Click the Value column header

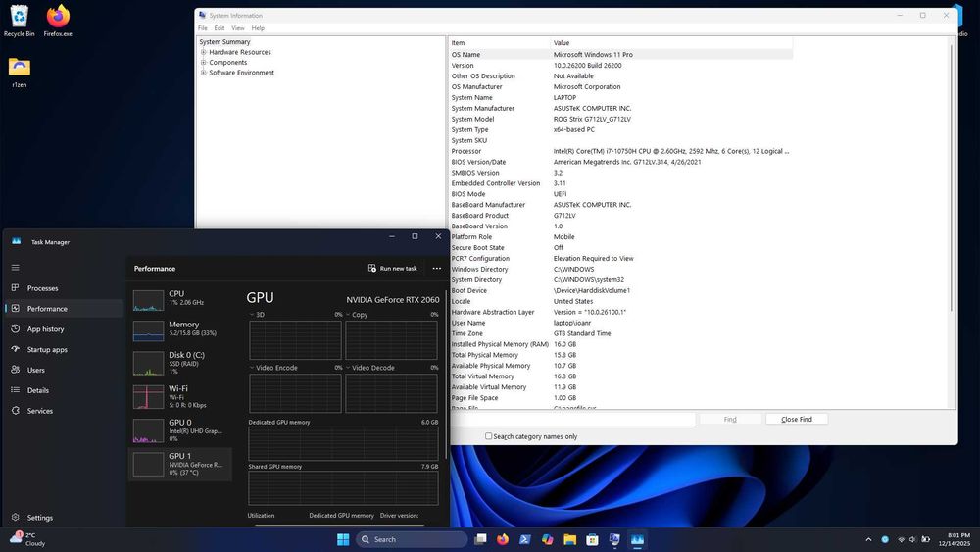point(671,43)
